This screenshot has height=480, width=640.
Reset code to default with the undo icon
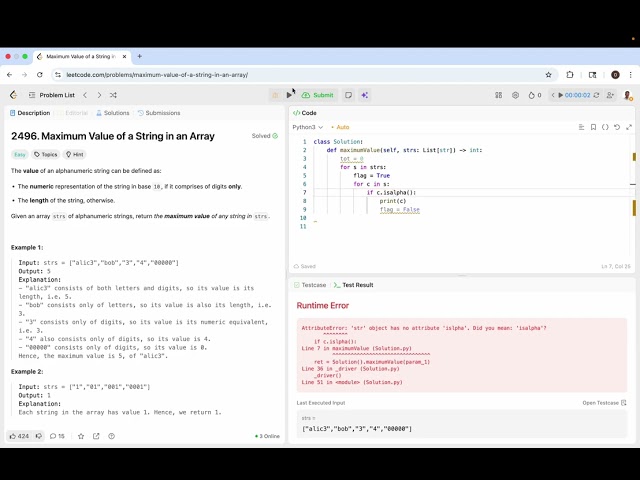coord(617,127)
